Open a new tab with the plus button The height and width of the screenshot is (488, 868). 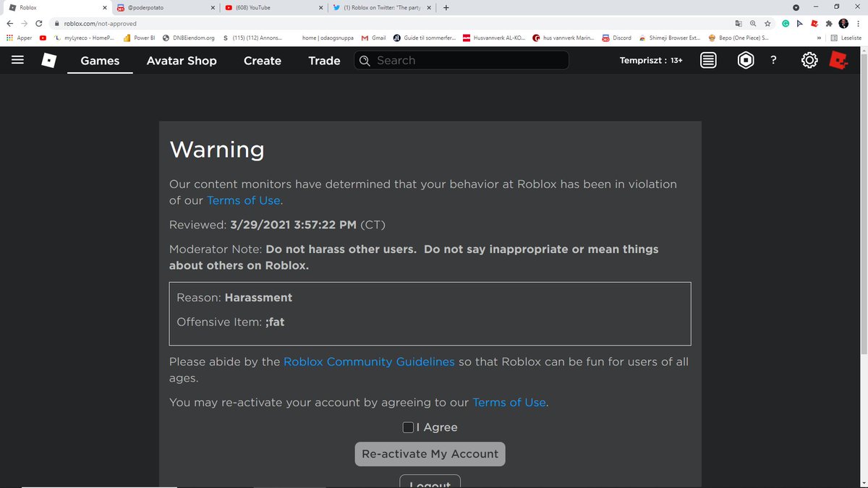pyautogui.click(x=446, y=8)
